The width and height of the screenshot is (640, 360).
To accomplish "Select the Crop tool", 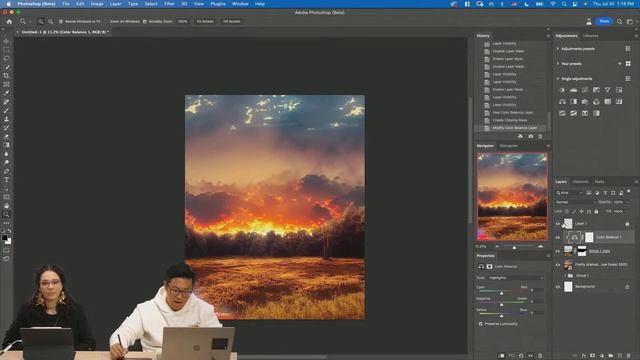I will pos(6,76).
